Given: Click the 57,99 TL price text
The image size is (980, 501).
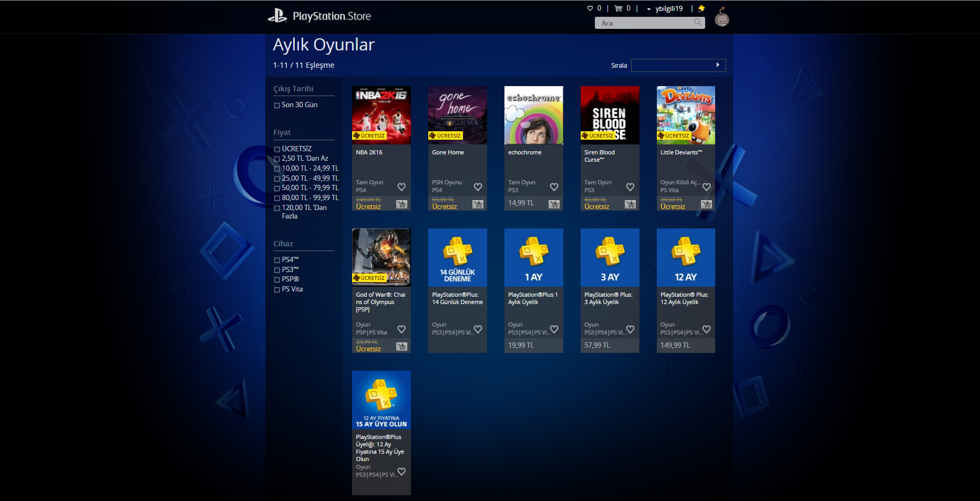Looking at the screenshot, I should (597, 345).
